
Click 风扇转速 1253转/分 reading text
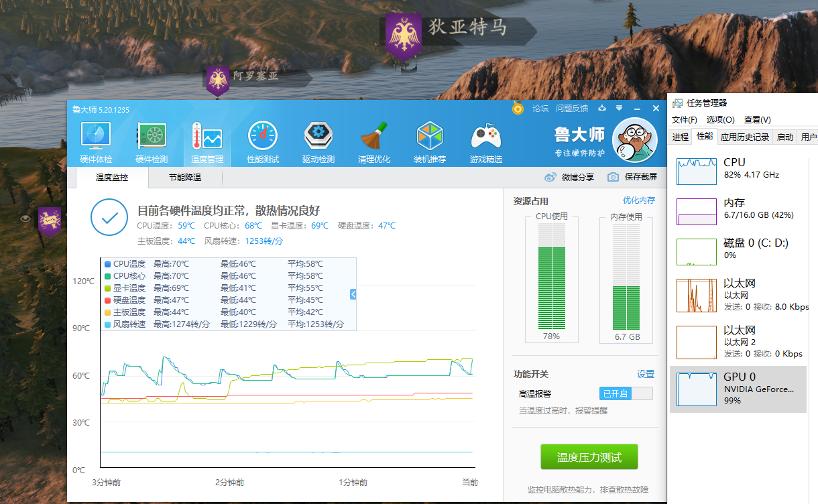[x=243, y=241]
